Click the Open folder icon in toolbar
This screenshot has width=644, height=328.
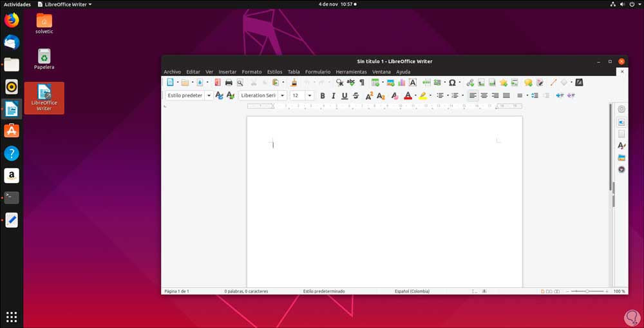tap(185, 82)
